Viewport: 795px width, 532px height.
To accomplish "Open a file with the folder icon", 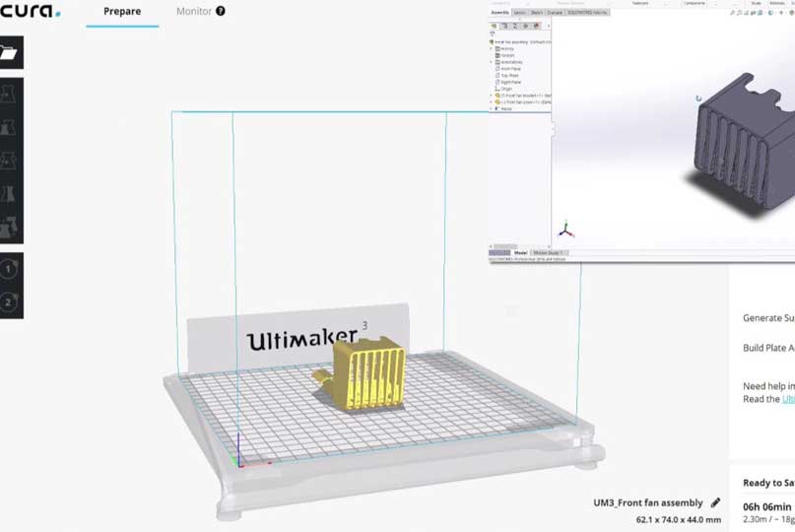I will pos(9,52).
